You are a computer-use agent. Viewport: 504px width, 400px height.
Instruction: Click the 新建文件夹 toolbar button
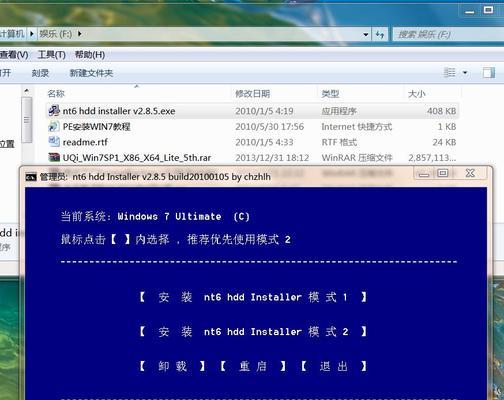tap(91, 73)
